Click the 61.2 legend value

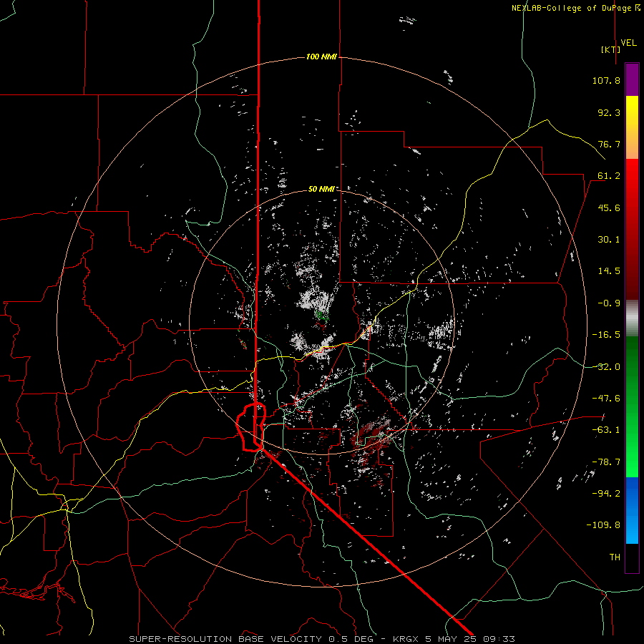tap(609, 176)
